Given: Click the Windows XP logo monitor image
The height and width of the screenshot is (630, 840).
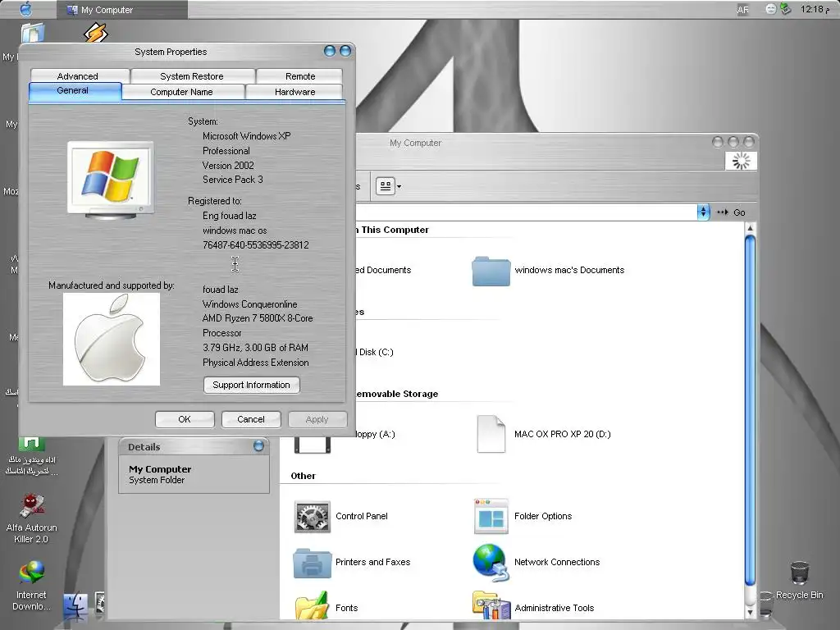Looking at the screenshot, I should pyautogui.click(x=111, y=180).
